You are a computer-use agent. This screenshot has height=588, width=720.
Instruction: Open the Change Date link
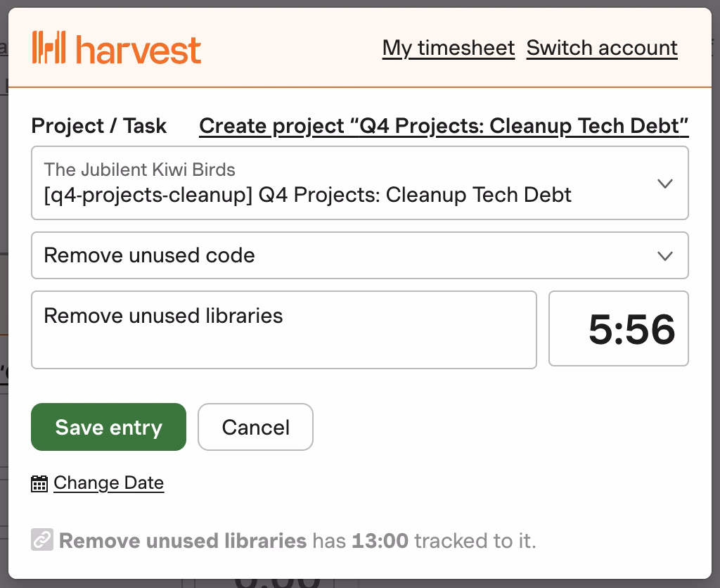click(x=108, y=483)
